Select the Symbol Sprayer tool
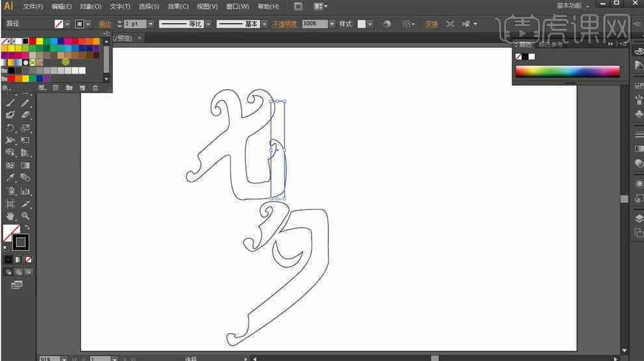The height and width of the screenshot is (361, 644). tap(10, 191)
